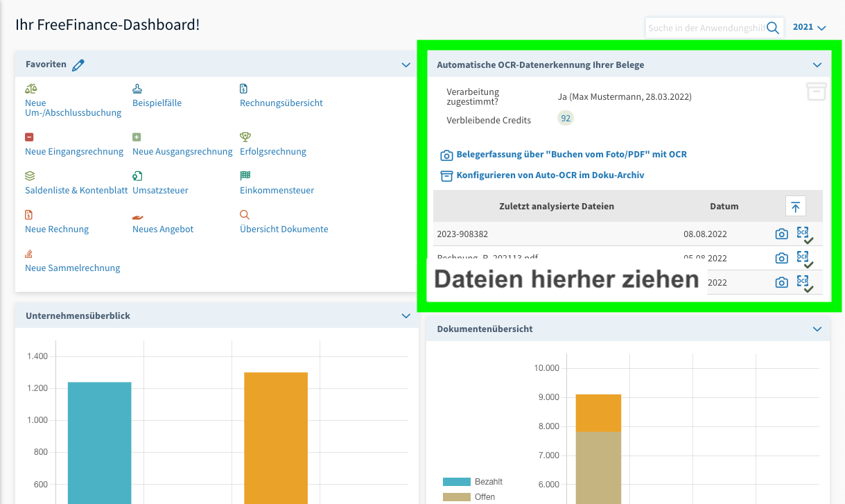The image size is (845, 504).
Task: Open Belegerfassung über Buchen vom Foto/PDF link
Action: [571, 155]
